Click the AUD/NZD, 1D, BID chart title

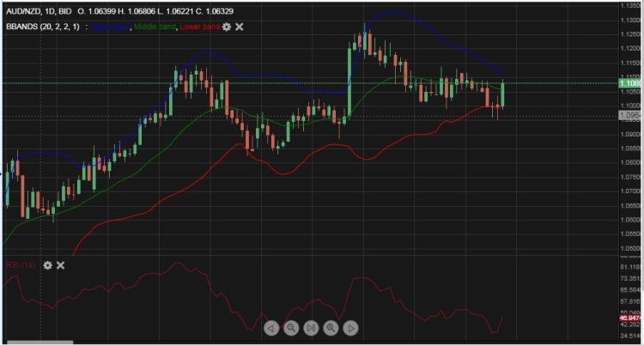pos(34,12)
